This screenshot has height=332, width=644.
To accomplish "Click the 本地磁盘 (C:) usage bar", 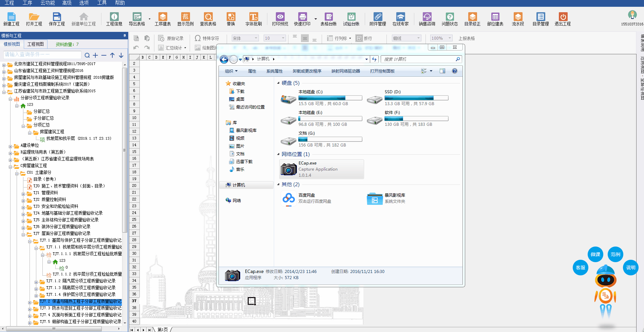I will (330, 98).
